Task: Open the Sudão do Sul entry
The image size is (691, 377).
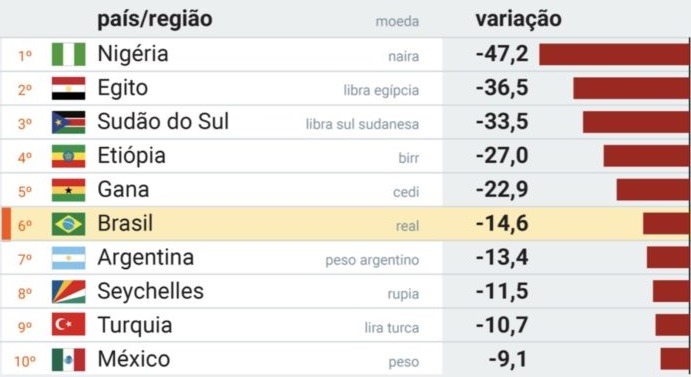Action: 163,121
